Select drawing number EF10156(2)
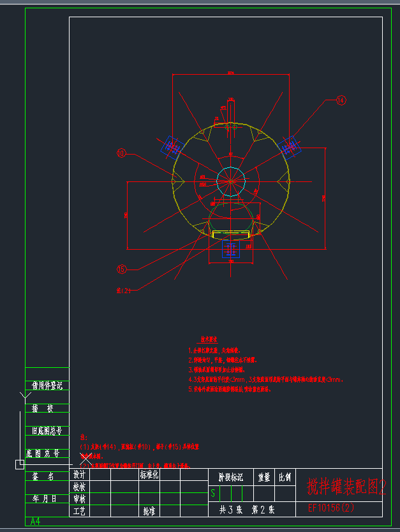 coord(330,508)
